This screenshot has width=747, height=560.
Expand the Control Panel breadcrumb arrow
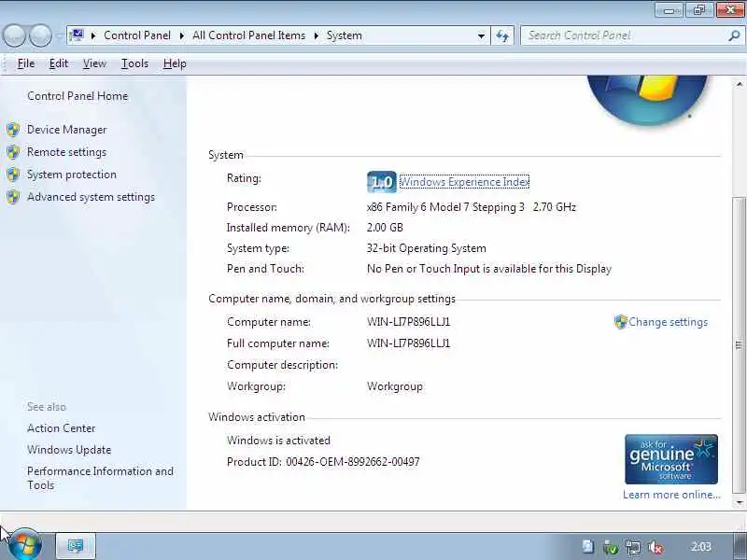tap(181, 35)
